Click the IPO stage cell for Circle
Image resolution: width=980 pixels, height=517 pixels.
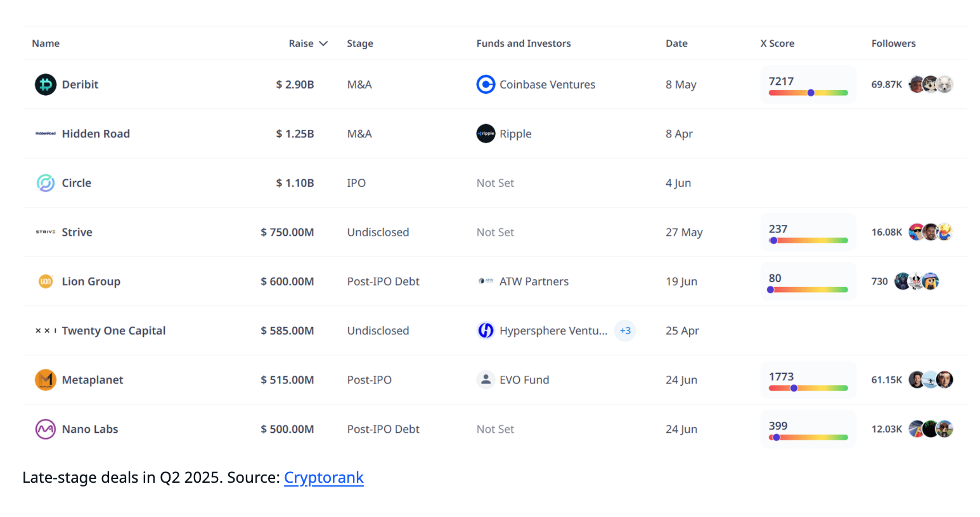pyautogui.click(x=356, y=183)
